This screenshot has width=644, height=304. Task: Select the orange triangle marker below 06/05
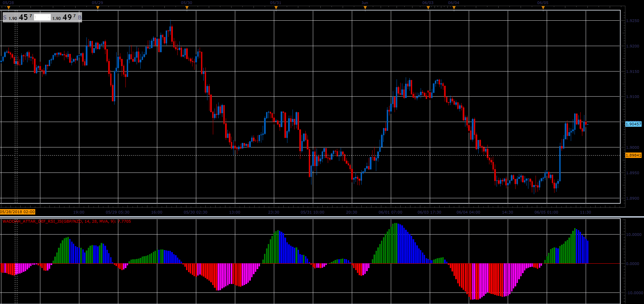(543, 8)
